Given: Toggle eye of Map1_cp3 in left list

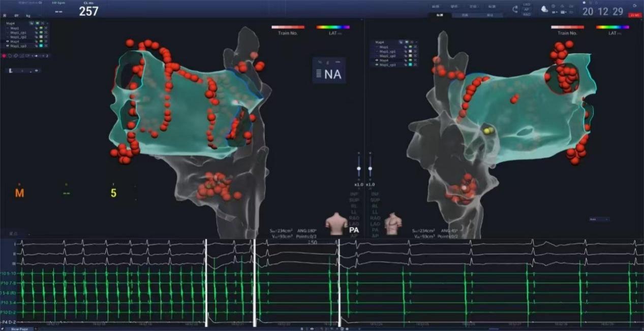Looking at the screenshot, I should [x=8, y=46].
